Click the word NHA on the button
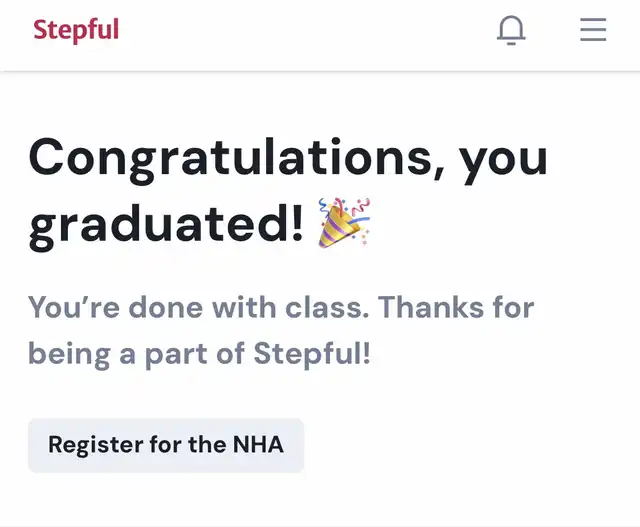640x527 pixels. (258, 445)
